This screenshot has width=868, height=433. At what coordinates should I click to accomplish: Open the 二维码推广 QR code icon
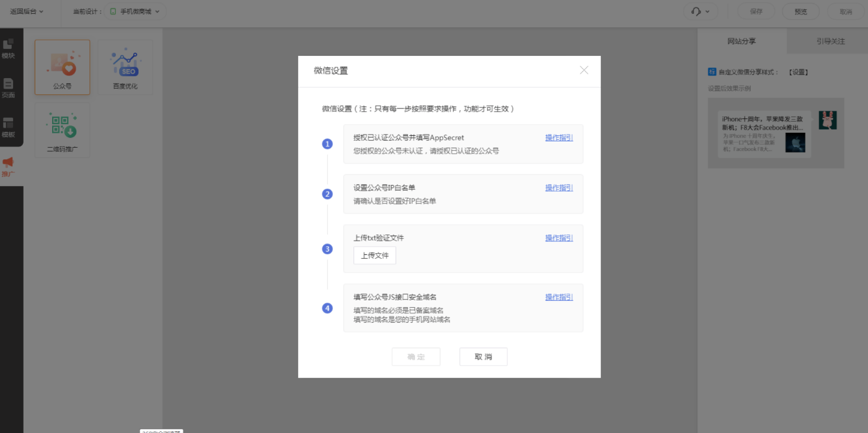(62, 130)
